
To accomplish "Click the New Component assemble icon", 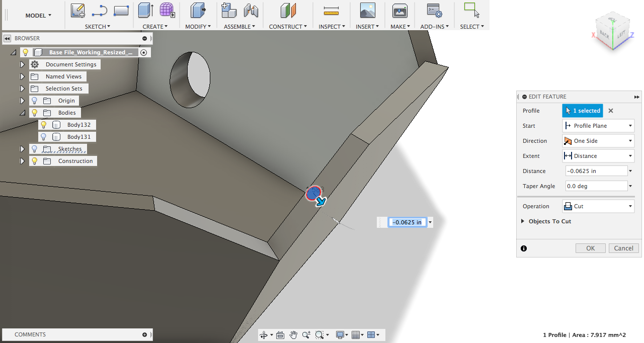I will coord(229,10).
